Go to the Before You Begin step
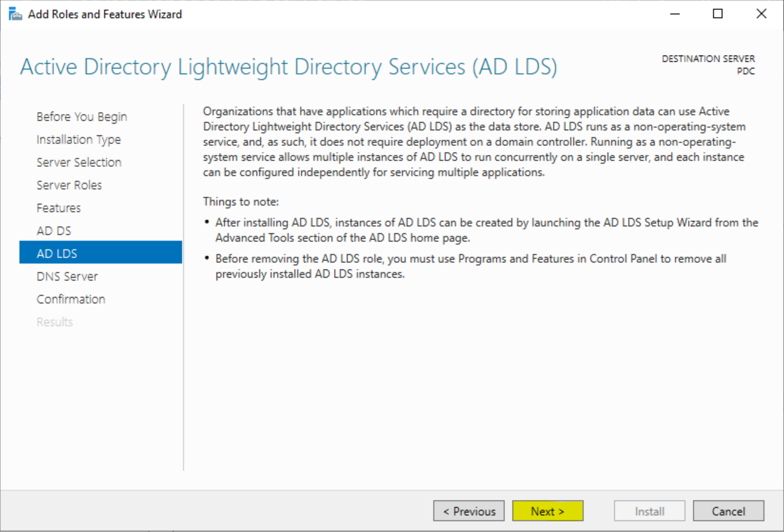The height and width of the screenshot is (532, 784). point(82,117)
